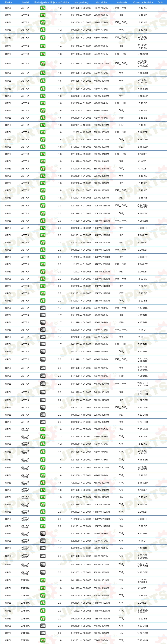167x644 pixels.
Task: Click petrol icon in ZAFIRA Z 16 YNG row
Action: [43, 640]
